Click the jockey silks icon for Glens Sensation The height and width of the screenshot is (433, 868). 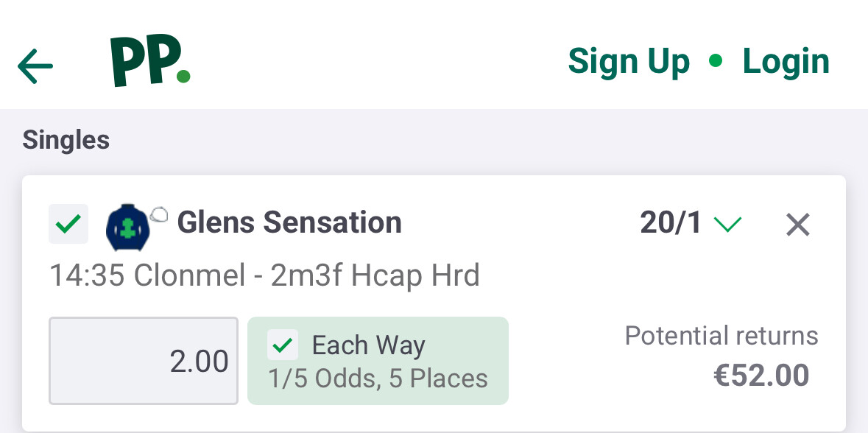[x=128, y=225]
